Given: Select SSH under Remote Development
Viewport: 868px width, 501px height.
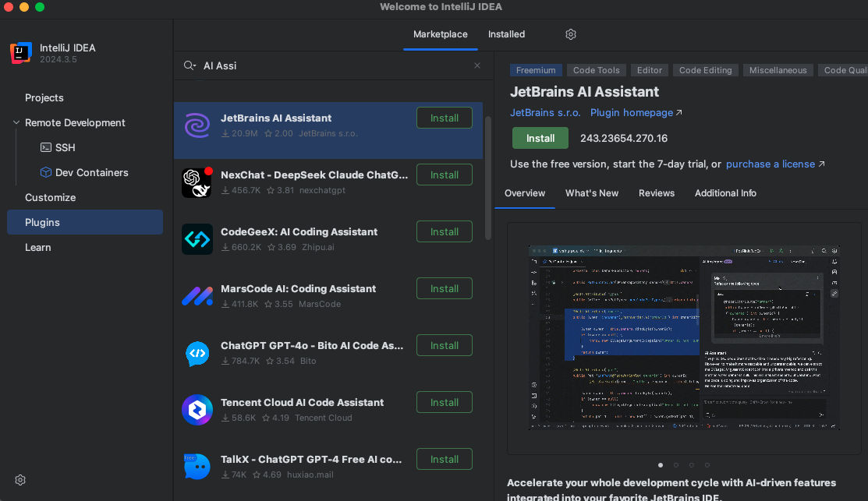Looking at the screenshot, I should pyautogui.click(x=66, y=147).
